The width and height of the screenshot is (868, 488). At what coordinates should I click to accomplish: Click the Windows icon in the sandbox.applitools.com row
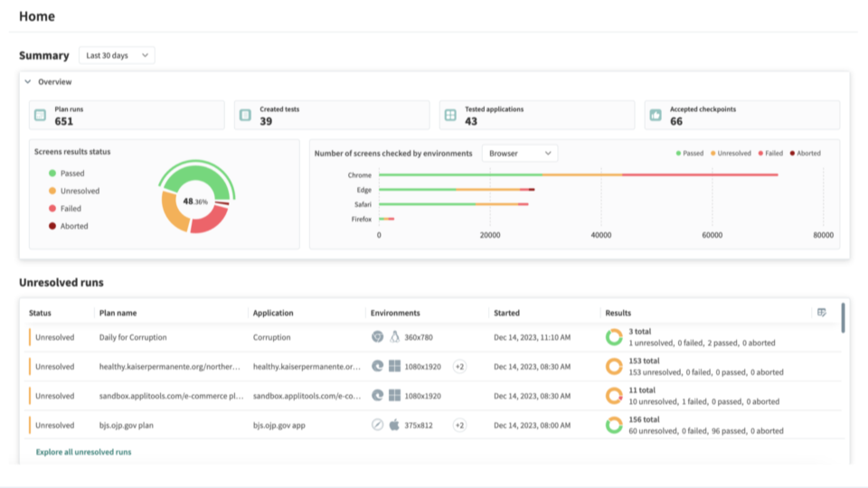coord(394,396)
